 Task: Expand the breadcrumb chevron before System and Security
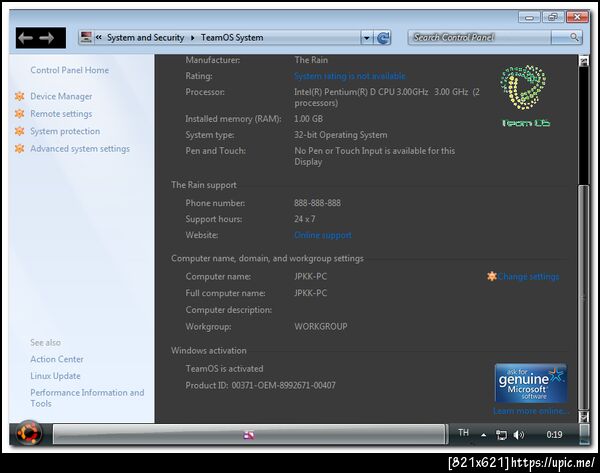pyautogui.click(x=99, y=37)
